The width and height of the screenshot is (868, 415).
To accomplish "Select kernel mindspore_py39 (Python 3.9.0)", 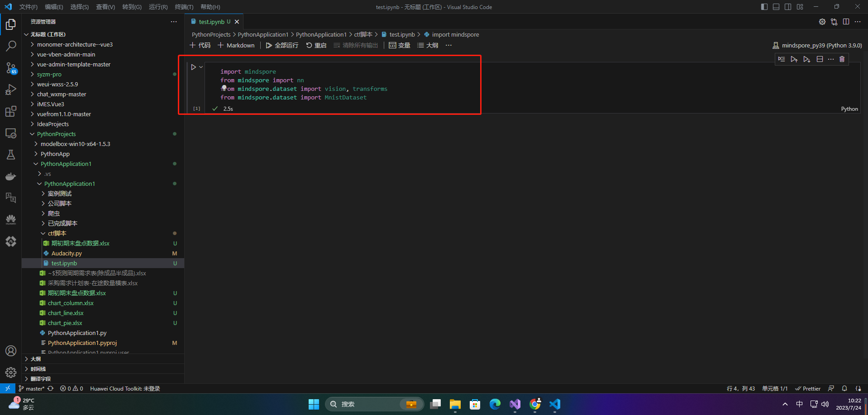I will pos(817,45).
